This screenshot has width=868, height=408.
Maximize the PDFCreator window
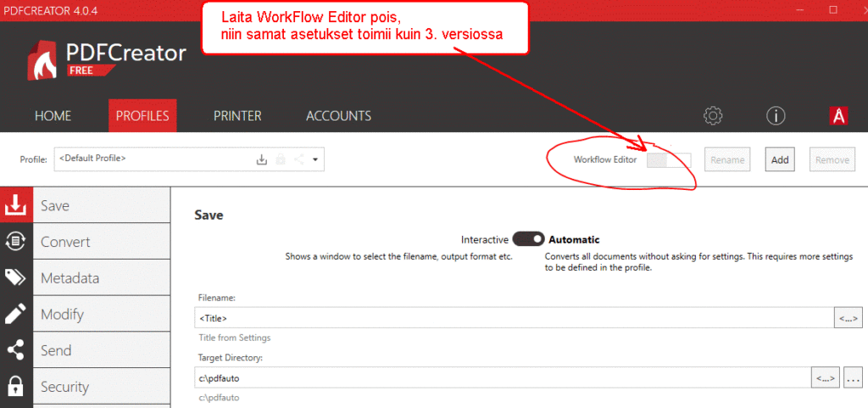(x=833, y=9)
